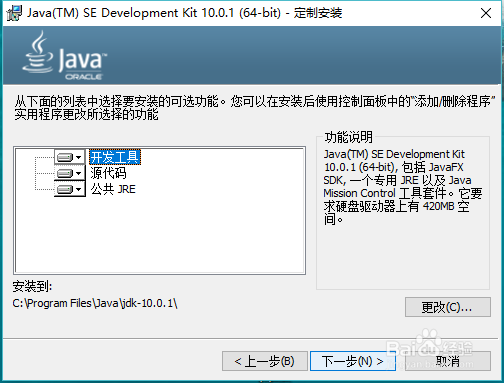
Task: Cancel installation with 取消 button
Action: click(448, 361)
